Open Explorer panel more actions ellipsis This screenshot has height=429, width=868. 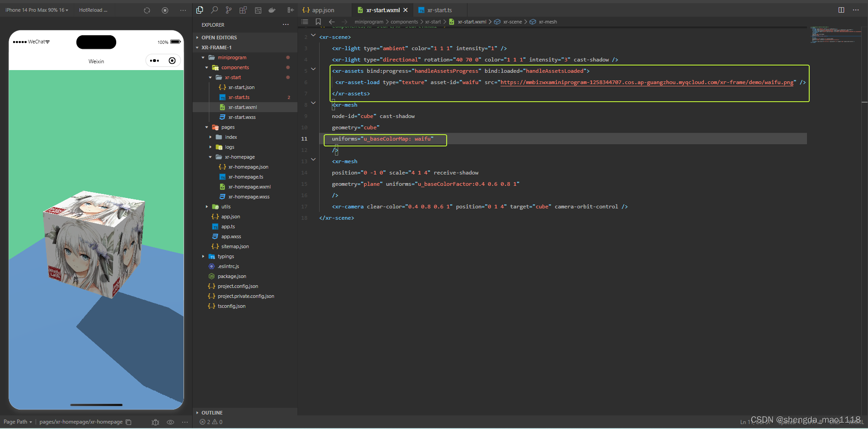coord(286,24)
